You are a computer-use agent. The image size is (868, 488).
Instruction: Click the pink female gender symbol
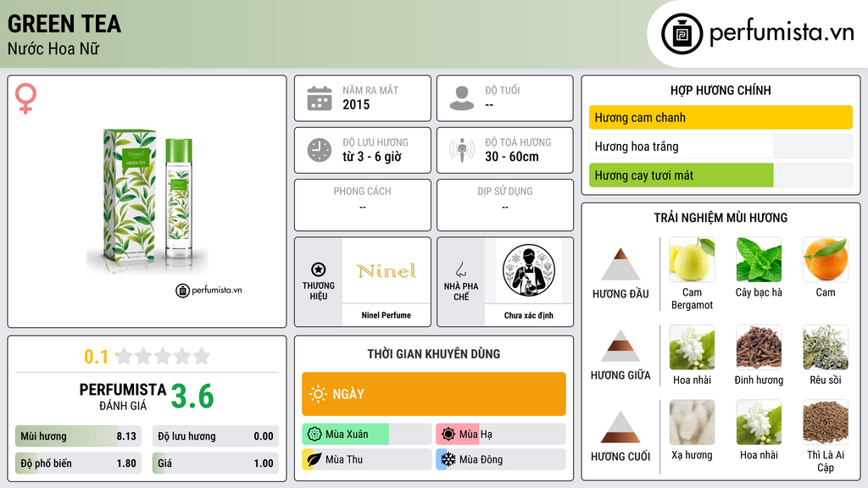coord(25,98)
